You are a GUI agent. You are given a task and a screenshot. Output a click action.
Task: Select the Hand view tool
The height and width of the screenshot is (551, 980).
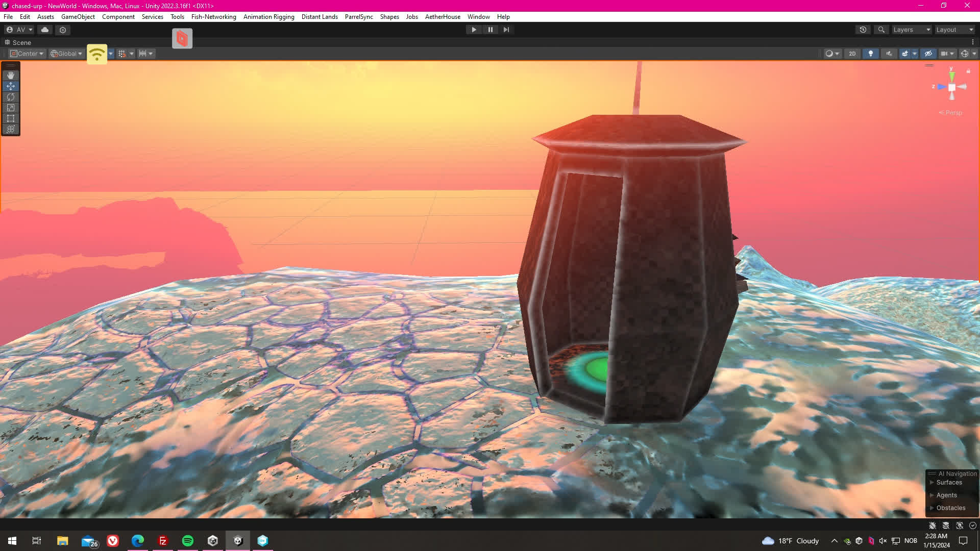click(x=11, y=75)
